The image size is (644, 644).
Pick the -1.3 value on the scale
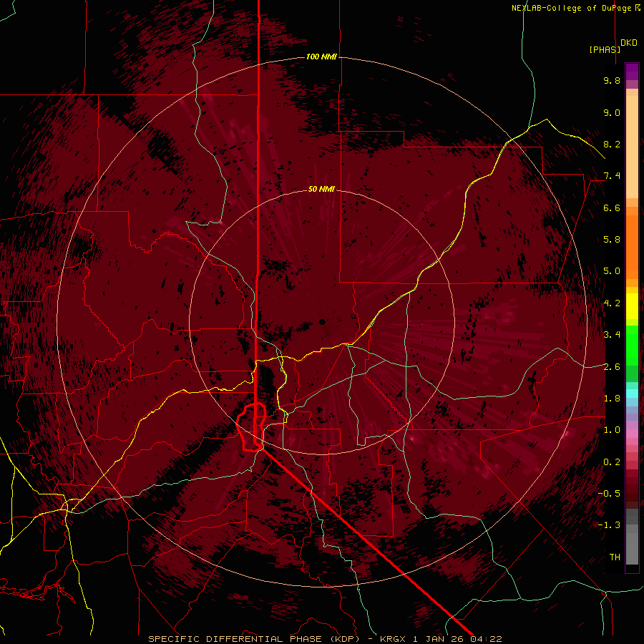click(x=609, y=525)
